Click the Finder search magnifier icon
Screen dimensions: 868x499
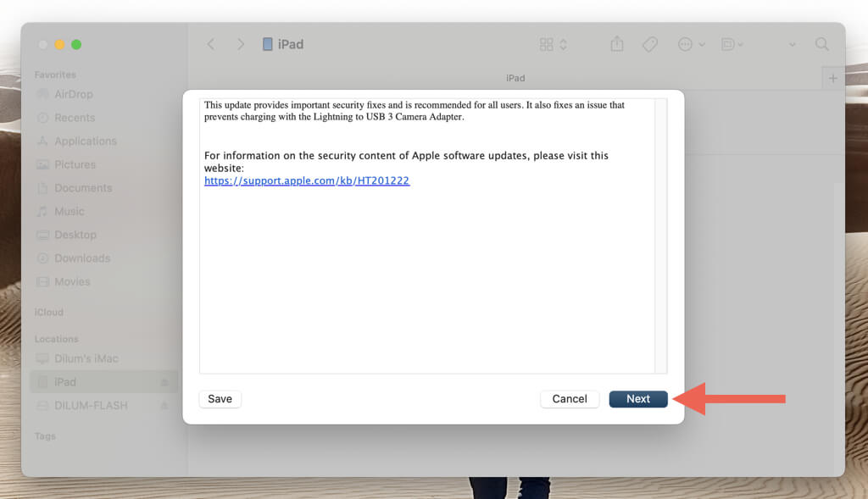821,44
